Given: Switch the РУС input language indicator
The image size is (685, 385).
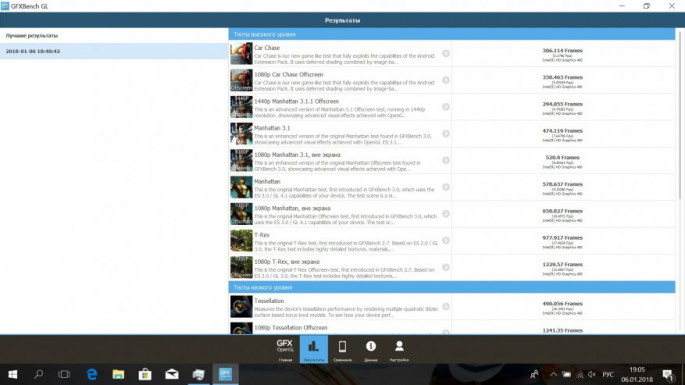Looking at the screenshot, I should (x=608, y=375).
